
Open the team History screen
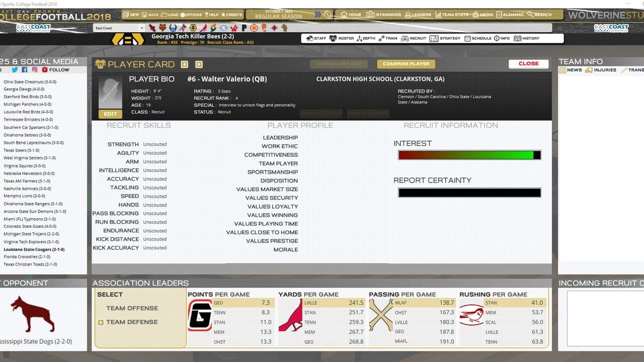pos(526,38)
